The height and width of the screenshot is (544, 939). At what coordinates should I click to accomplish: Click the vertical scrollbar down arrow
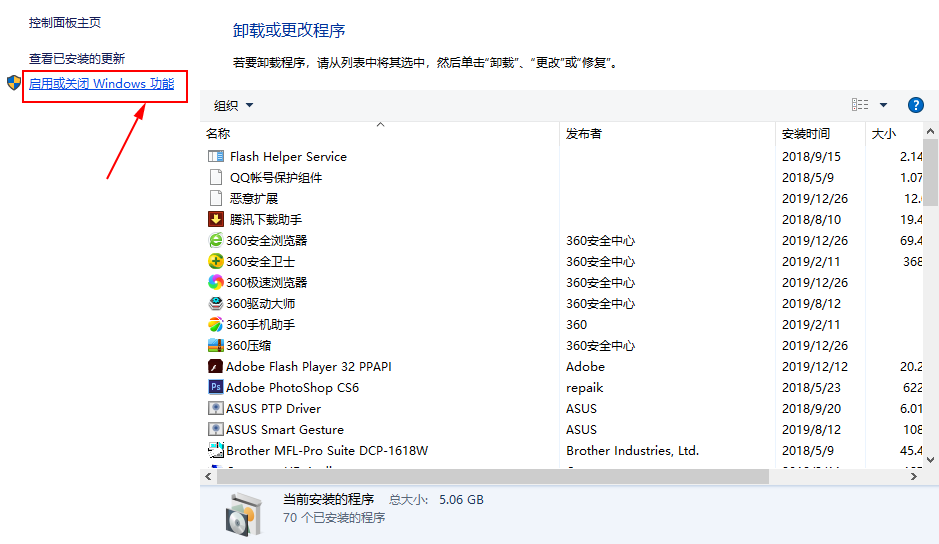(x=930, y=460)
